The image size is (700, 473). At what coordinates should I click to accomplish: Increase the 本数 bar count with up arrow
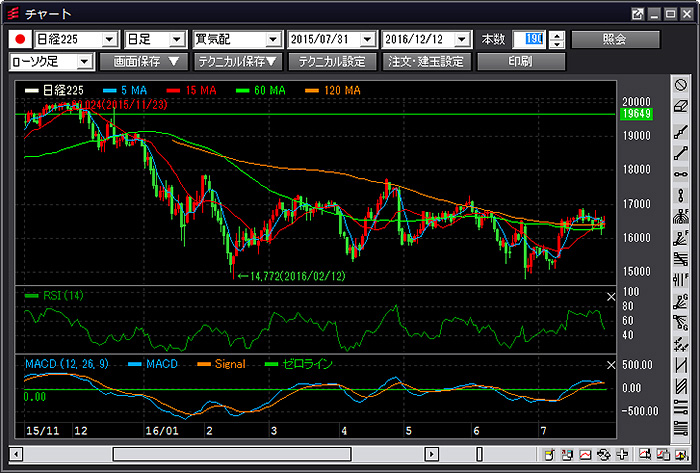coord(557,35)
